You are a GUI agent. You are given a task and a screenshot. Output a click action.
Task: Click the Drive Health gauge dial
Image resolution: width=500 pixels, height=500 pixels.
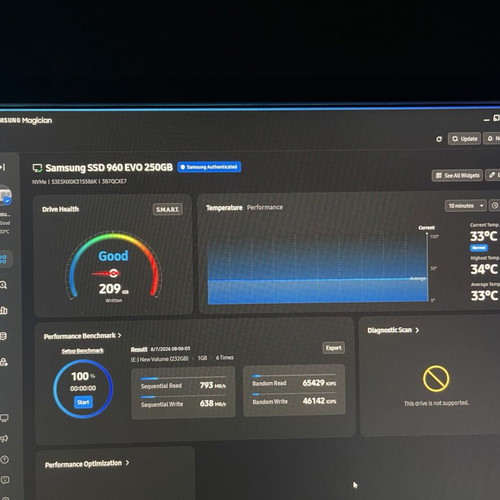113,265
